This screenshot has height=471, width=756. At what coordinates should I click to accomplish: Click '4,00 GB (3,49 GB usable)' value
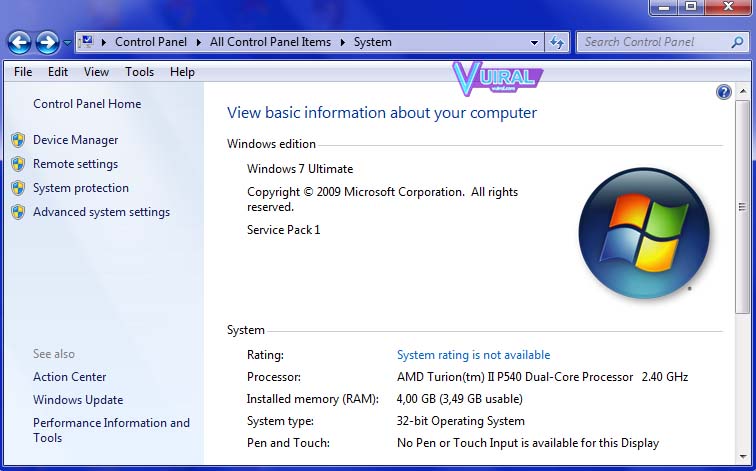pyautogui.click(x=459, y=399)
